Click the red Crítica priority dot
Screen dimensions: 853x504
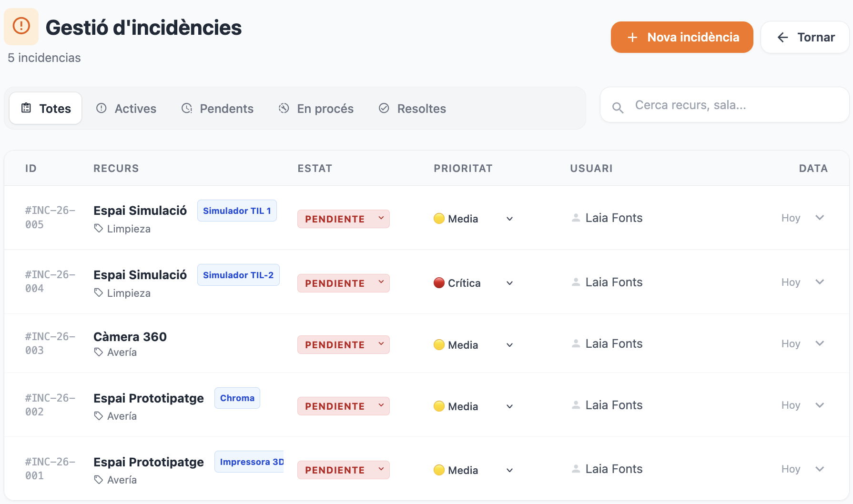click(x=439, y=283)
